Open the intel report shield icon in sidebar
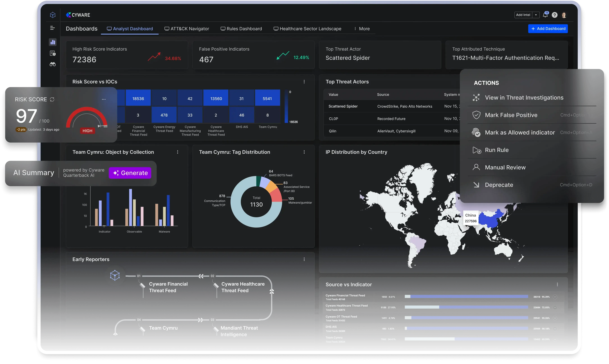 click(53, 53)
